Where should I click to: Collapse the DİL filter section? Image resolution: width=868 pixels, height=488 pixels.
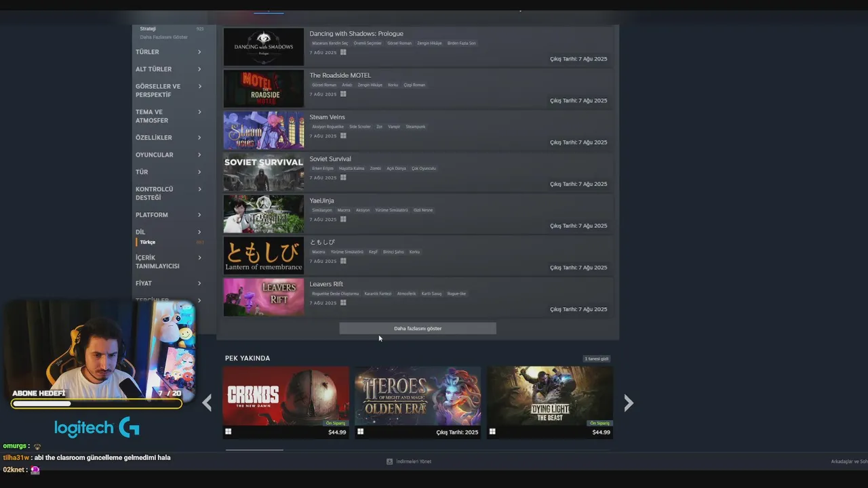(x=169, y=232)
